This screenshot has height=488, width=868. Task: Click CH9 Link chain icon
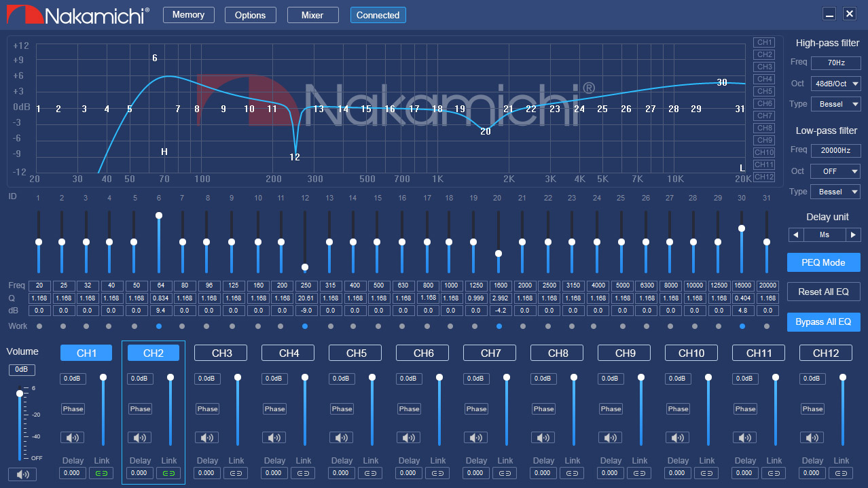point(639,473)
